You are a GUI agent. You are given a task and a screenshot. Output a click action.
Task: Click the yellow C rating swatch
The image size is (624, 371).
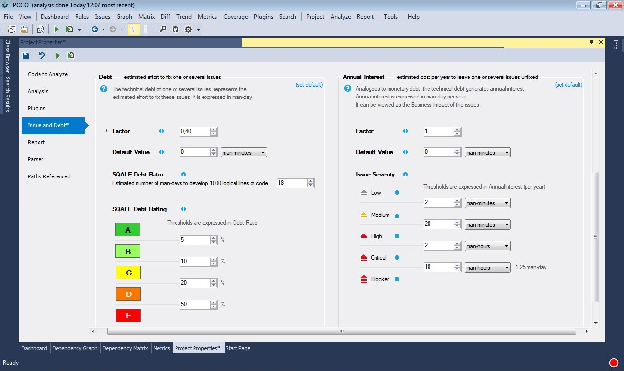click(x=128, y=273)
